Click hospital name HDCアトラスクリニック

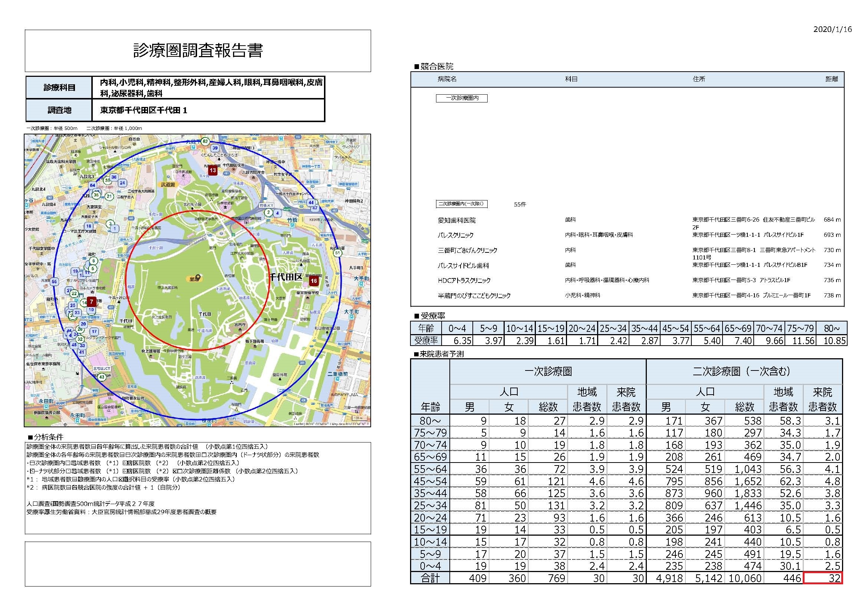pyautogui.click(x=464, y=281)
